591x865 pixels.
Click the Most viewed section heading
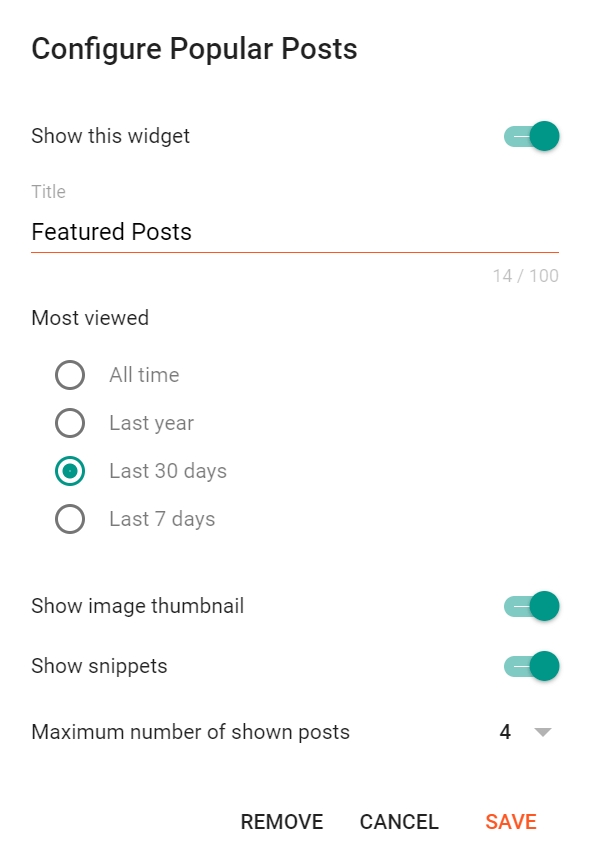coord(90,318)
